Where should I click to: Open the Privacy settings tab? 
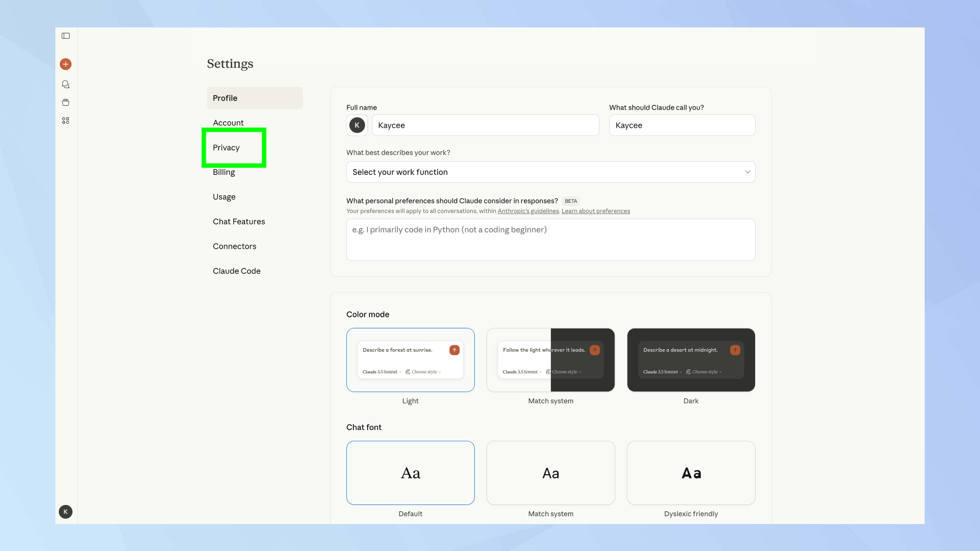tap(226, 148)
